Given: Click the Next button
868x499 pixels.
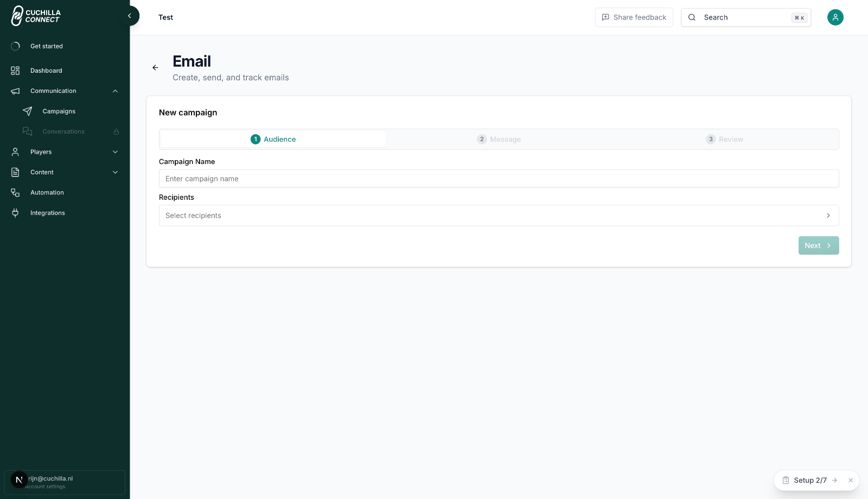Looking at the screenshot, I should pyautogui.click(x=819, y=245).
